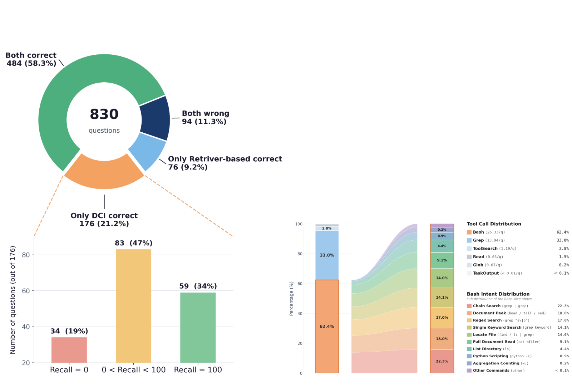Click the 'Tool Call Distribution' heading
The image size is (572, 392).
click(x=494, y=224)
